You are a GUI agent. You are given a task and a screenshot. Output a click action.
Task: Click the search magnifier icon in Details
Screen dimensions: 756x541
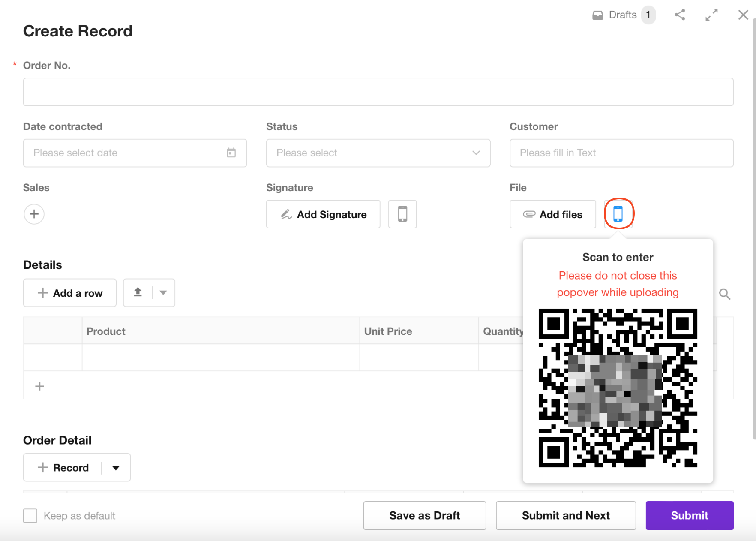[x=724, y=294]
